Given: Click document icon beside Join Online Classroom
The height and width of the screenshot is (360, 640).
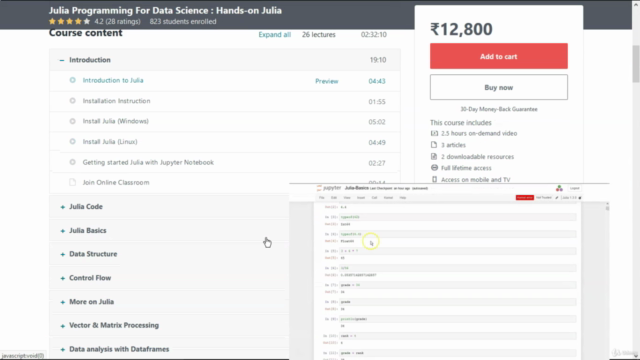Looking at the screenshot, I should (x=72, y=182).
